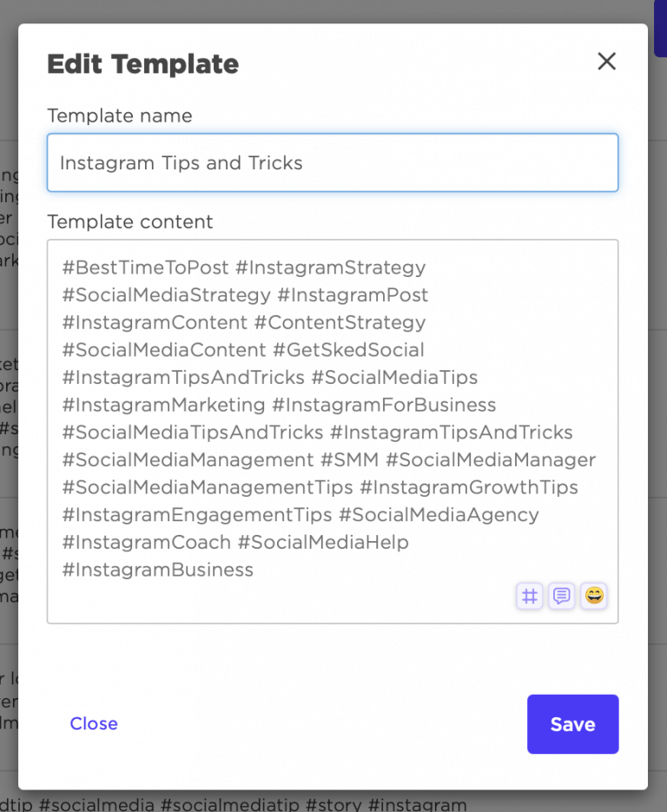Click the Close link to dismiss

click(94, 723)
